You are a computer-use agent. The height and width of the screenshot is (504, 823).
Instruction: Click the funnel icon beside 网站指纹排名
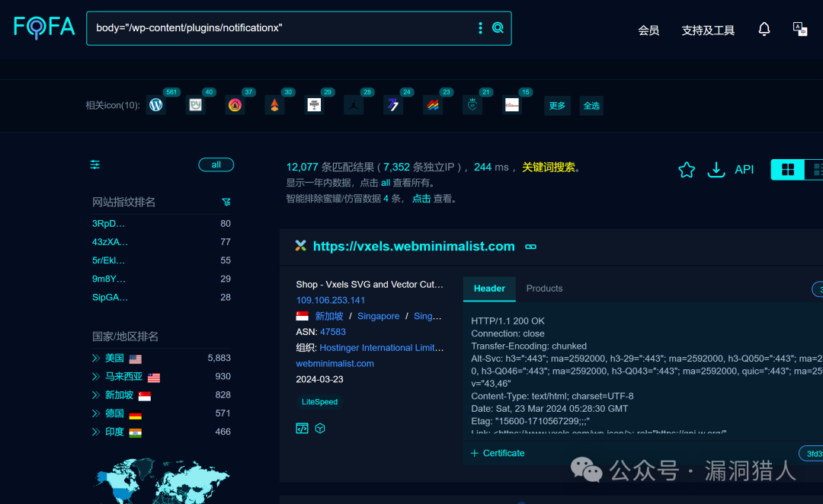(x=226, y=202)
